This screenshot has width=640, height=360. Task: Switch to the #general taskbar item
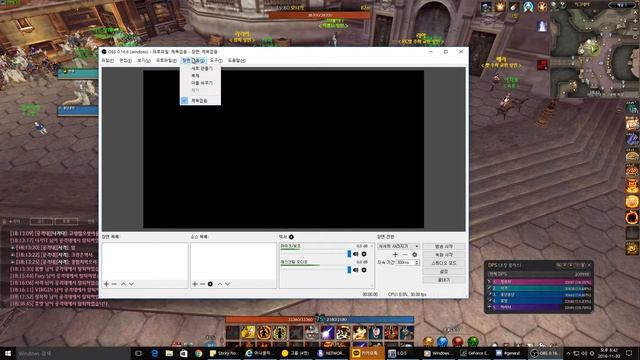point(510,353)
